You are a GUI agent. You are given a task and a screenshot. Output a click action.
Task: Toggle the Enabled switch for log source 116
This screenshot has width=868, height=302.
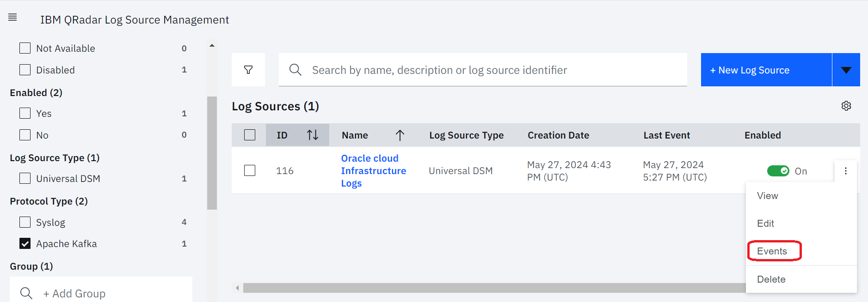tap(778, 171)
